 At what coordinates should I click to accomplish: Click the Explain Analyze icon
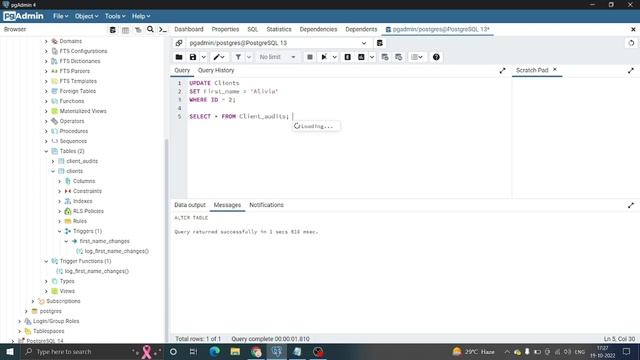coord(361,57)
